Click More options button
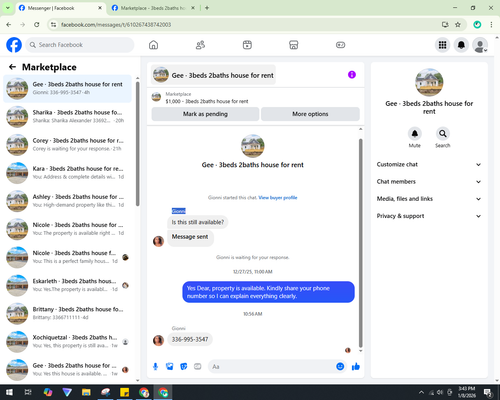Viewport: 500px width, 400px height. tap(310, 114)
